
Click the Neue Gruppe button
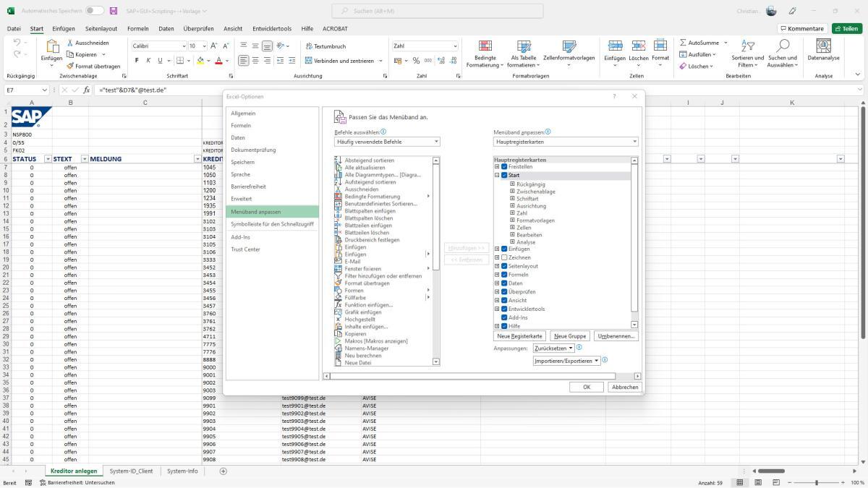coord(569,335)
